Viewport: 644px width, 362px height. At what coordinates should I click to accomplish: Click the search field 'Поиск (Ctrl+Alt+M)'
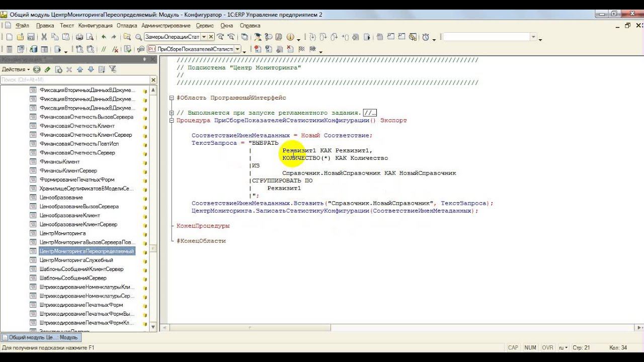point(75,80)
